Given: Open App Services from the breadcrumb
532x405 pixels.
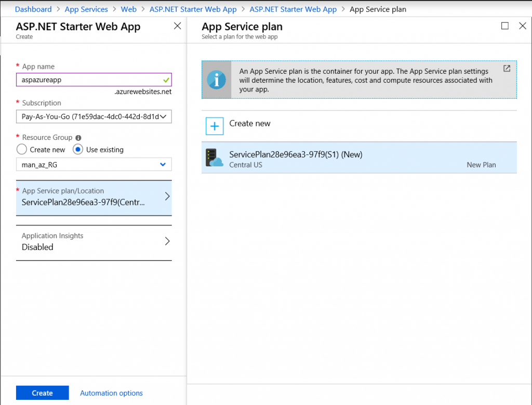Looking at the screenshot, I should point(86,9).
